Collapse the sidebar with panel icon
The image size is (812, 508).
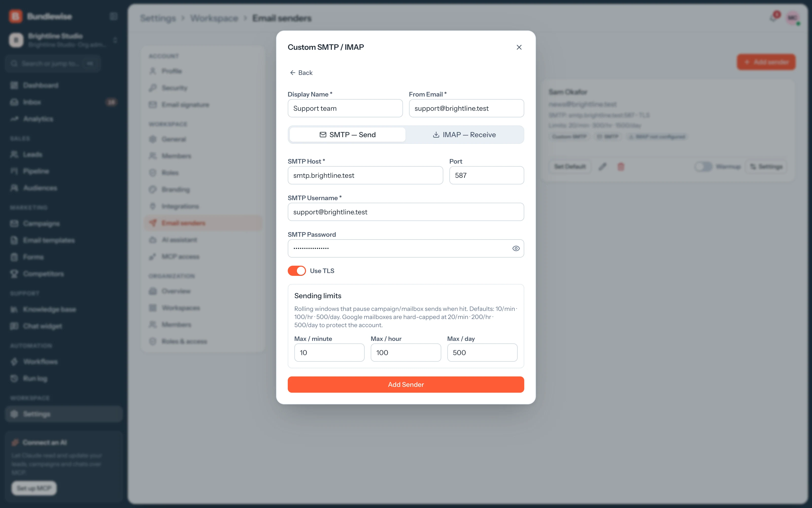pyautogui.click(x=113, y=16)
